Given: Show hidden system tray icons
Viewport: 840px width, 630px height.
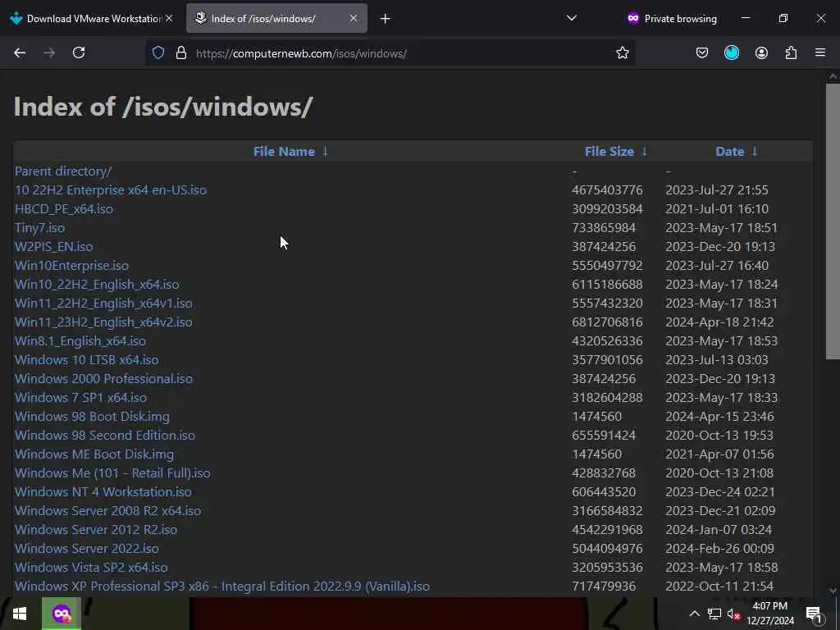Looking at the screenshot, I should tap(694, 614).
